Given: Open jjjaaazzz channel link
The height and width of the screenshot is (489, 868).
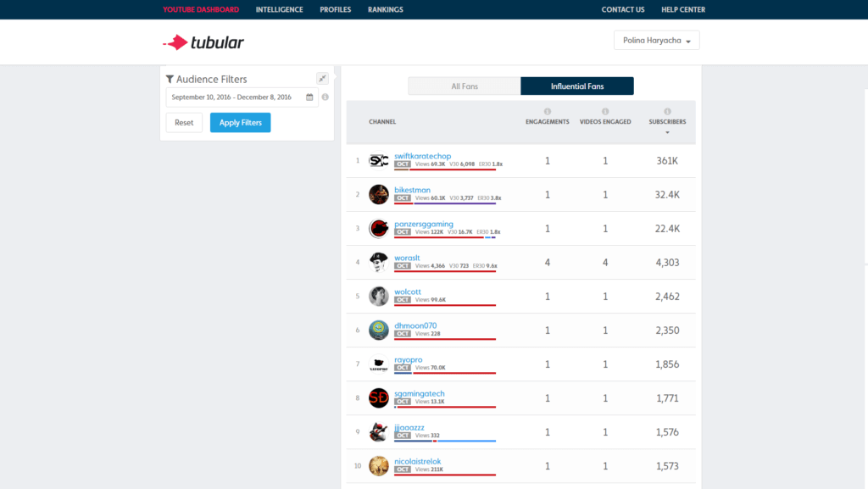Looking at the screenshot, I should 409,428.
